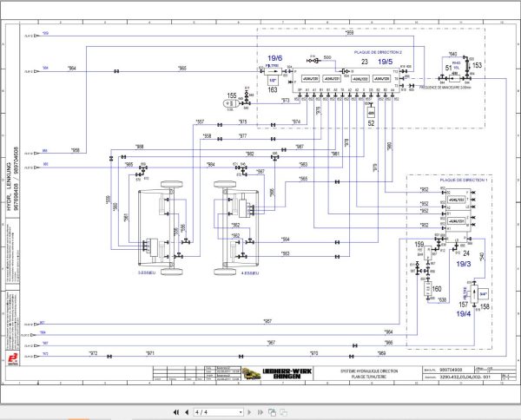Screen dimensions: 521x420
Task: Click the filter symbol labeled 157
Action: [474, 293]
